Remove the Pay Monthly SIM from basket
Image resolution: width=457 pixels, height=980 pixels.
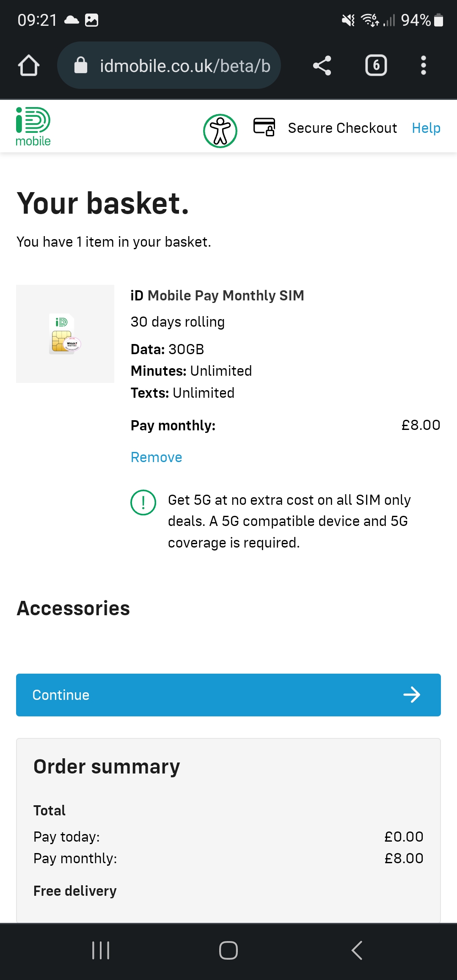point(156,457)
